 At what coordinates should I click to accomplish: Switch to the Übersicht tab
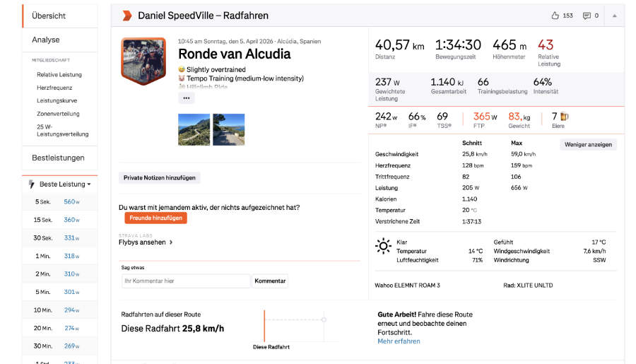tap(49, 16)
